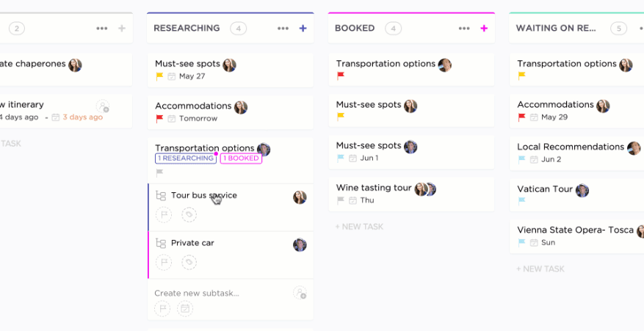Open the Wine tasting tour card

(x=374, y=189)
